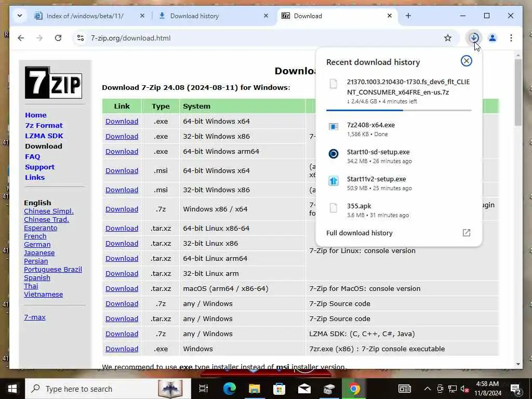Open Start10-sd-setup.exe download entry

point(398,156)
